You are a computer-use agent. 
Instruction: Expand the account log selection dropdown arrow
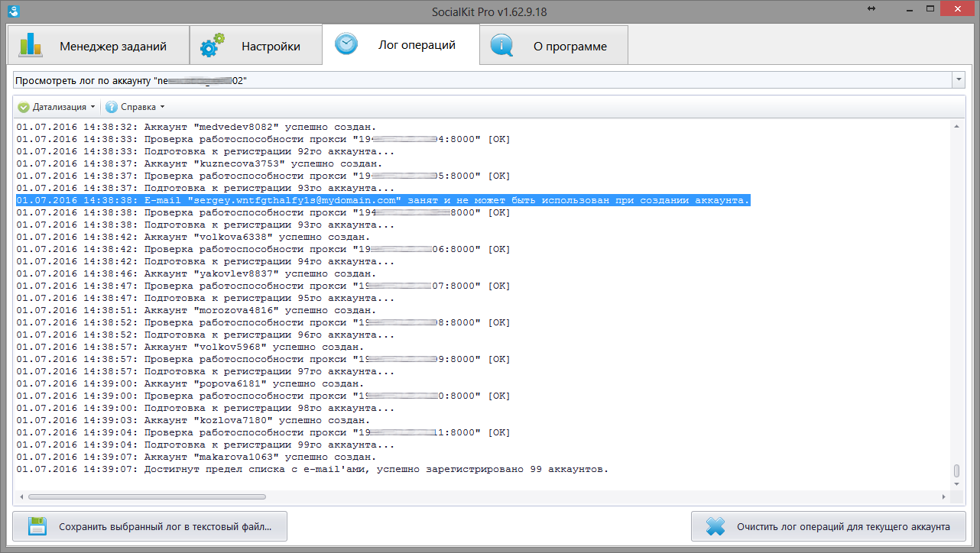958,79
